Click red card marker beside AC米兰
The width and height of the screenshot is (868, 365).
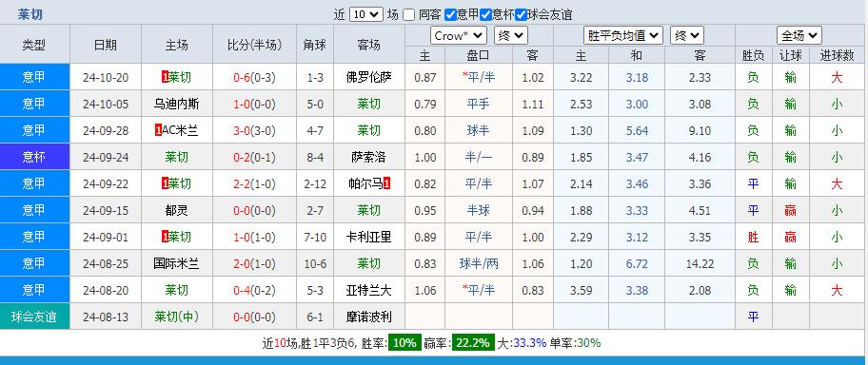158,130
